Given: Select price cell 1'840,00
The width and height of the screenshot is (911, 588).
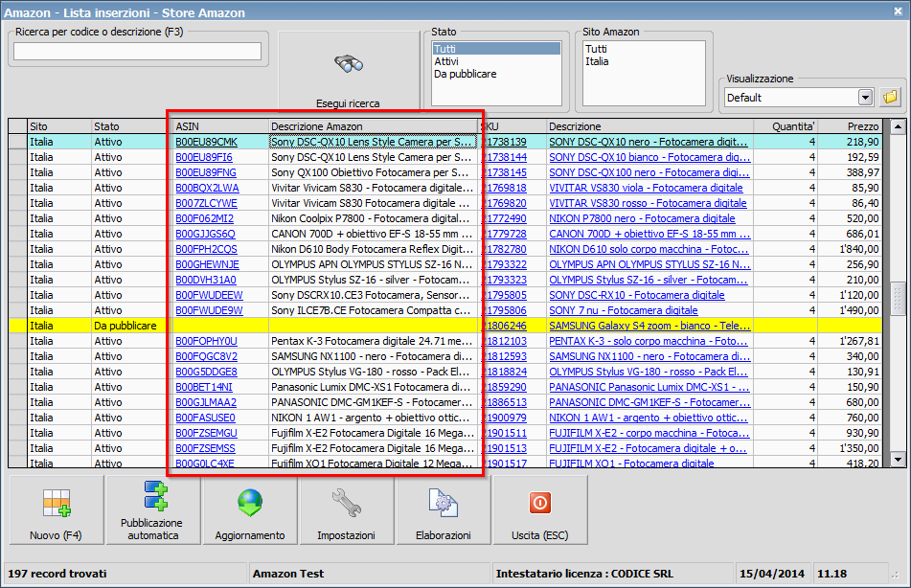Looking at the screenshot, I should [x=850, y=249].
